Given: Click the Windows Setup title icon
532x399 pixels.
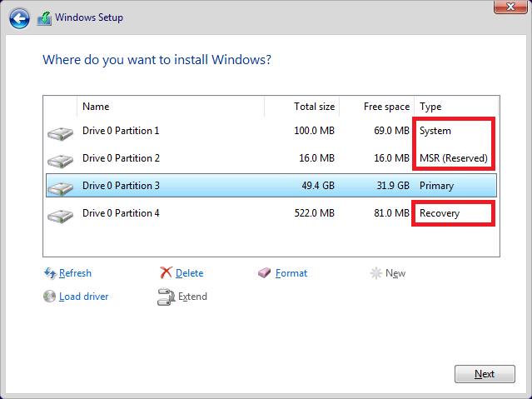Looking at the screenshot, I should 44,18.
